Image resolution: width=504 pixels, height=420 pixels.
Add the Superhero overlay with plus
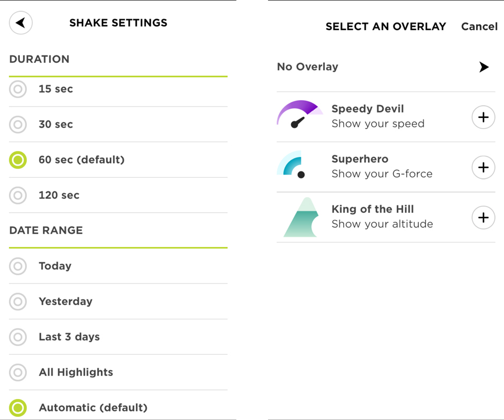tap(483, 168)
